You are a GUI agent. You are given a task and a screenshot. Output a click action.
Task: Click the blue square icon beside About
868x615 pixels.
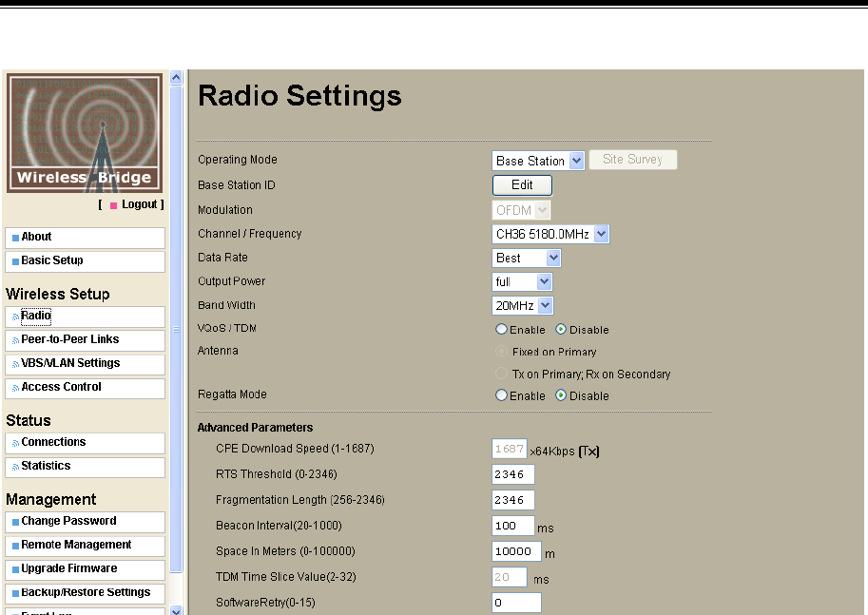point(15,238)
